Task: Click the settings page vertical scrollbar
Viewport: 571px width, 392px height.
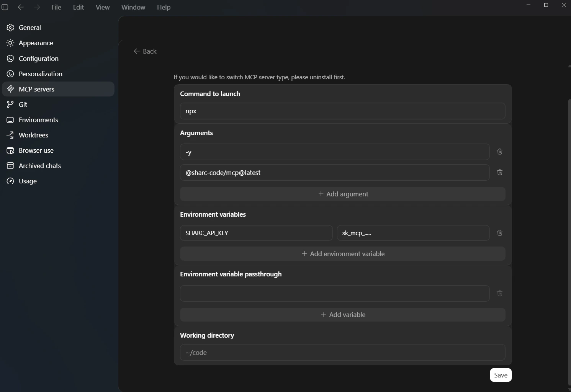Action: (x=569, y=243)
